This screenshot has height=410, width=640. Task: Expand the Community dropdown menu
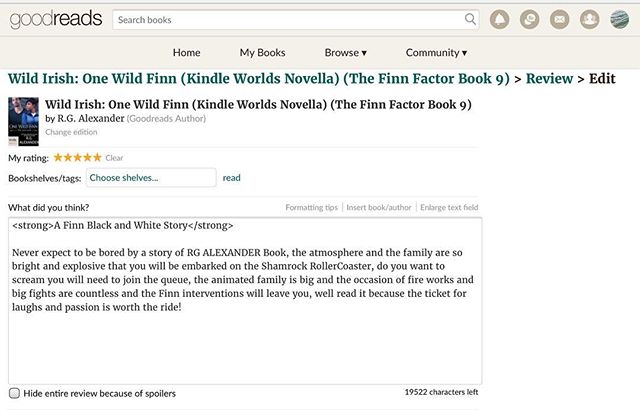436,52
